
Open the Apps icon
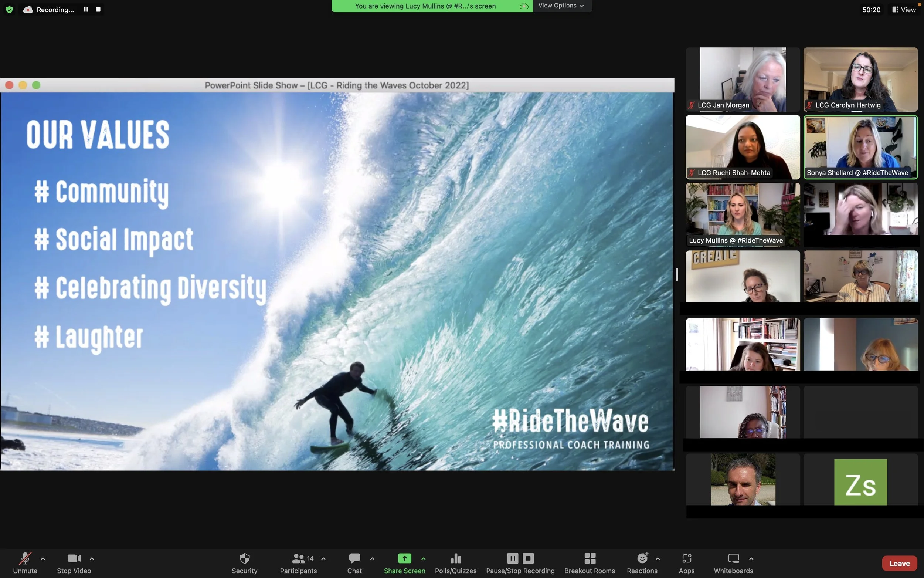686,559
